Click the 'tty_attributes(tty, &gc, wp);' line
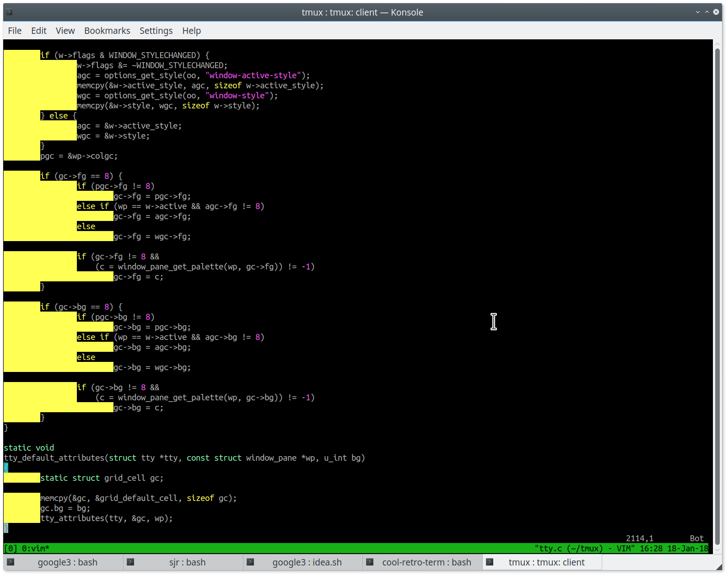 coord(107,518)
